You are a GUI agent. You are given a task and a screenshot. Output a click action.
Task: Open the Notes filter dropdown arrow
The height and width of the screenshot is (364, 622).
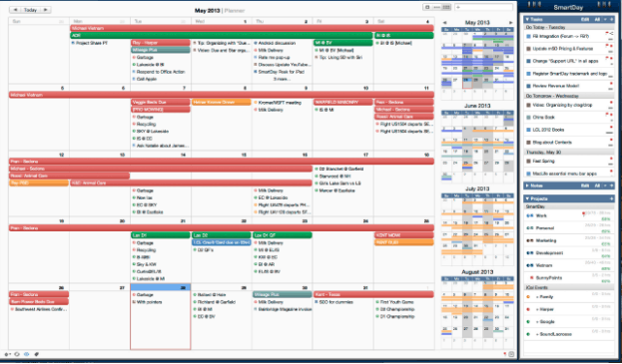[x=605, y=185]
